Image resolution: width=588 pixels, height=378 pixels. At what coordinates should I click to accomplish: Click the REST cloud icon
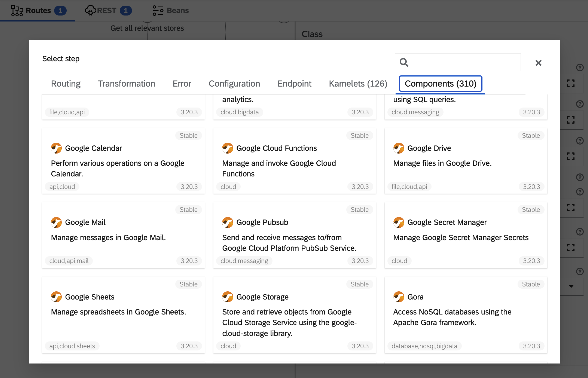tap(90, 11)
